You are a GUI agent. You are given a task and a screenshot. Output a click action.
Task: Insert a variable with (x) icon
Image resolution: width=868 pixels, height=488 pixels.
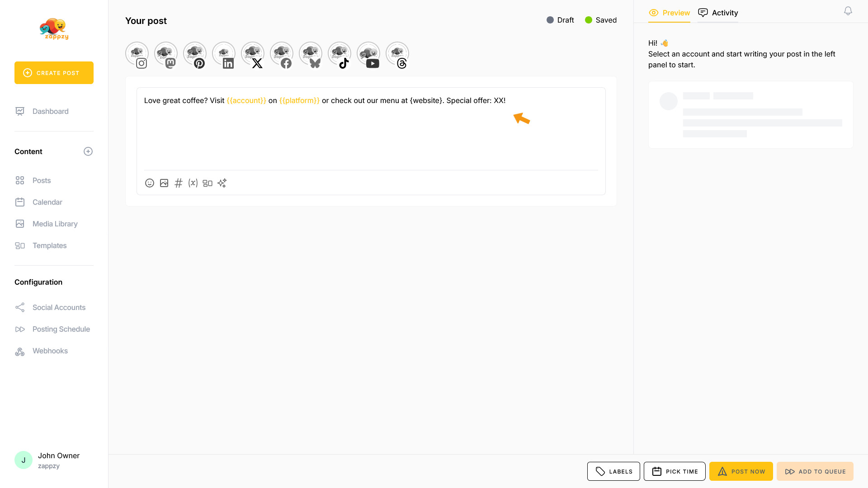click(x=193, y=183)
